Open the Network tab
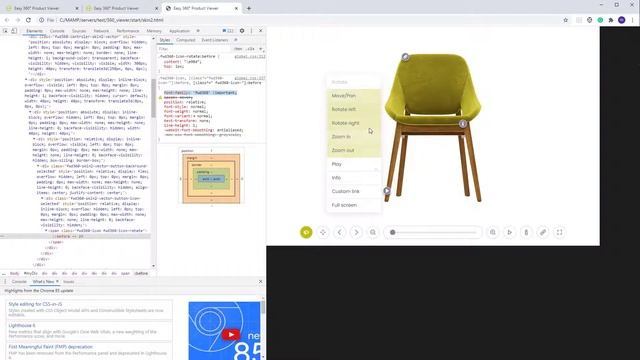 pyautogui.click(x=101, y=31)
